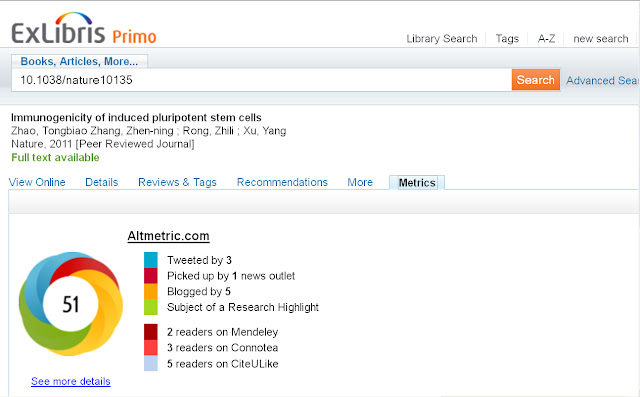The height and width of the screenshot is (397, 640).
Task: Open the Recommendations tab
Action: point(282,182)
